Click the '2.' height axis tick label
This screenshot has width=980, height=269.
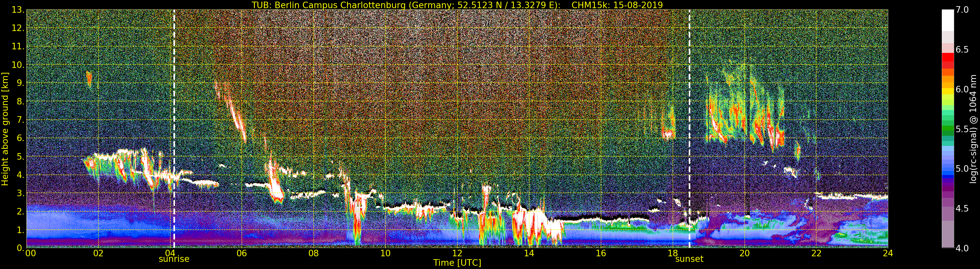(x=20, y=212)
